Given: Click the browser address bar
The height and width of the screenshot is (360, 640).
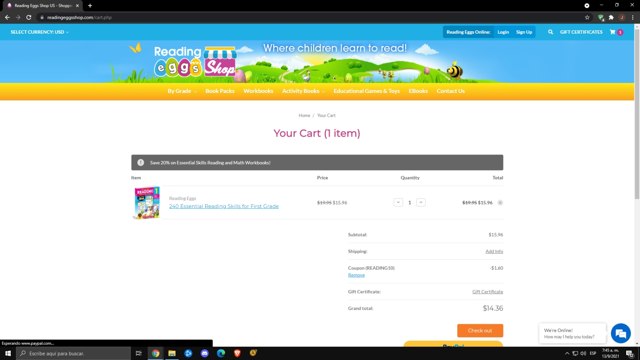Looking at the screenshot, I should (310, 18).
